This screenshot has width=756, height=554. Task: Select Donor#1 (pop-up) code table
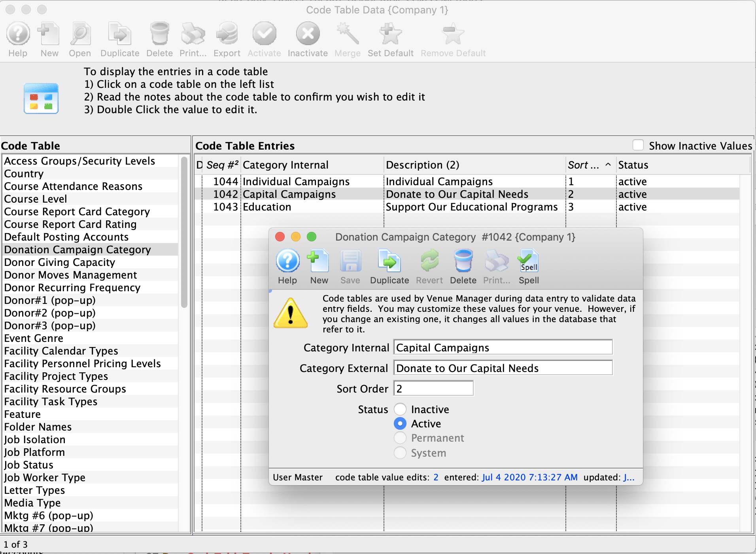[90, 300]
